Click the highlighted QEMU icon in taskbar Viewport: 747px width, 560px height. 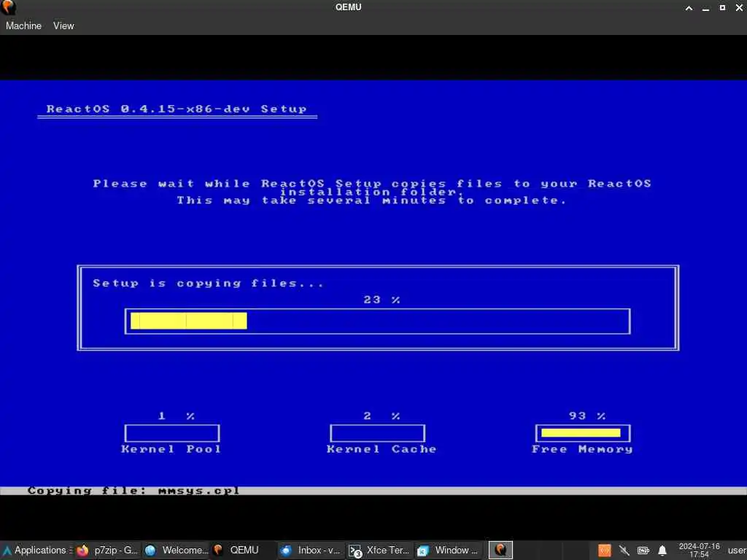[x=500, y=550]
